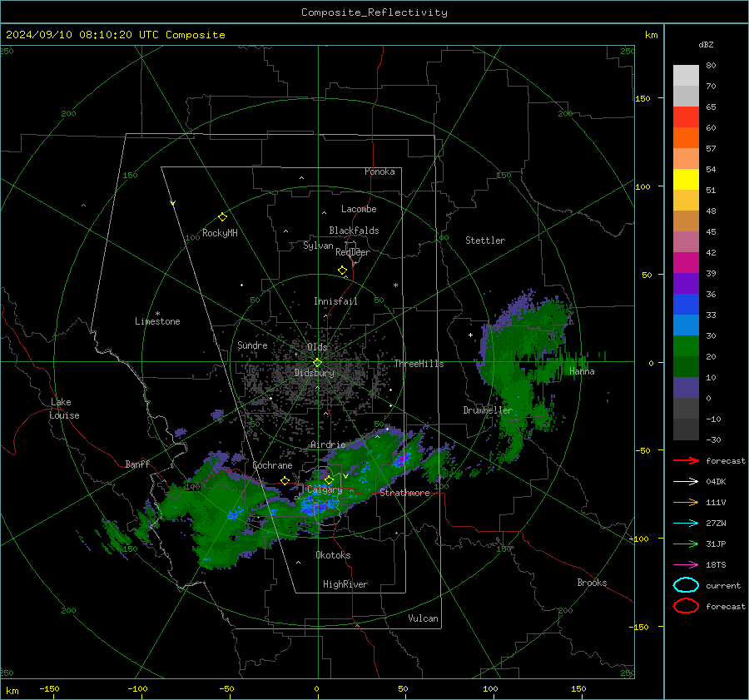Click the Cochrane city label
The width and height of the screenshot is (749, 700).
tap(272, 465)
